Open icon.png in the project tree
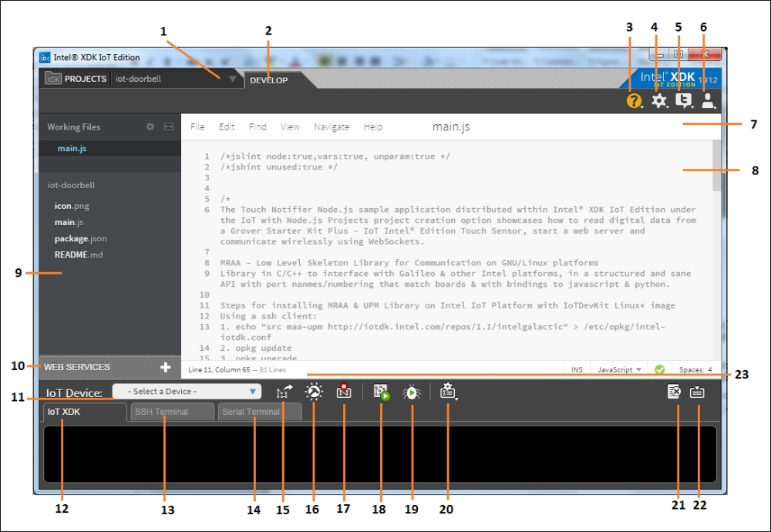 (x=72, y=206)
